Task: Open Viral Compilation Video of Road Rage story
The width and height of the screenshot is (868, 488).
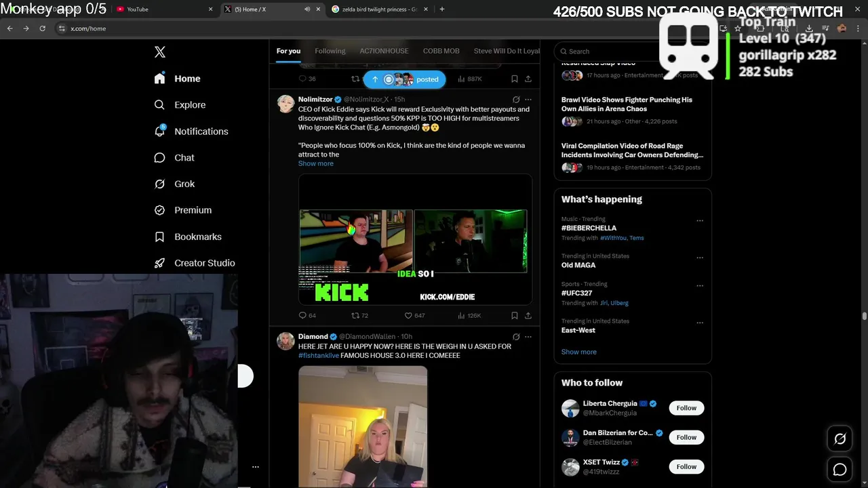Action: pos(632,150)
